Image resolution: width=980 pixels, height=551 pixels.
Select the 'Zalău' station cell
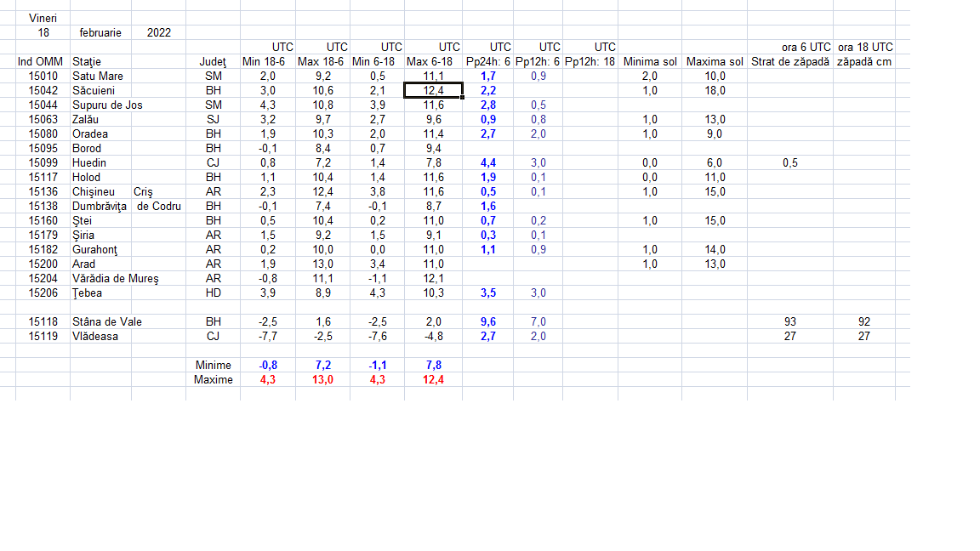(86, 119)
